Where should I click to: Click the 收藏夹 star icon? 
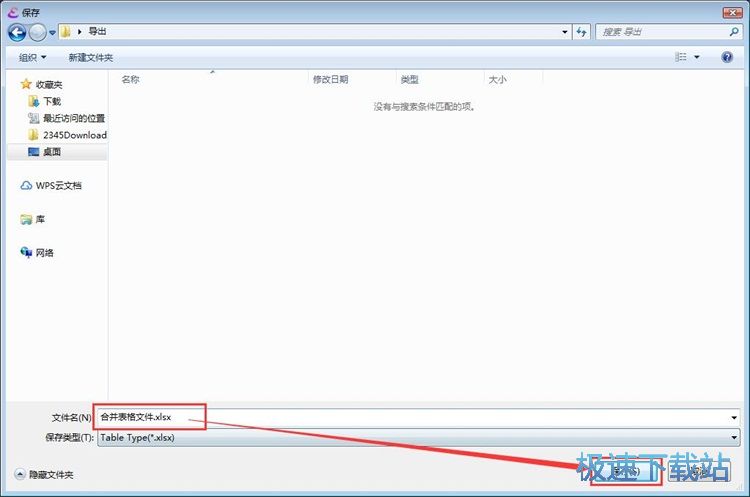pos(26,84)
